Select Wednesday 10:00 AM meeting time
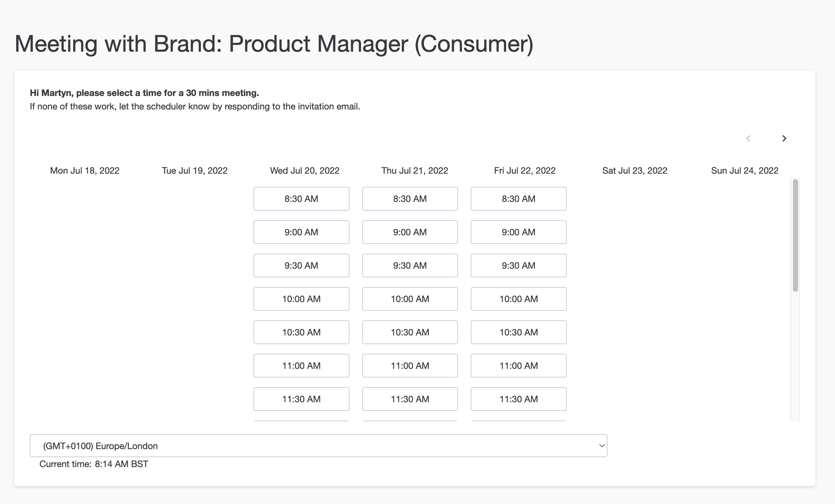Image resolution: width=835 pixels, height=504 pixels. pyautogui.click(x=301, y=299)
